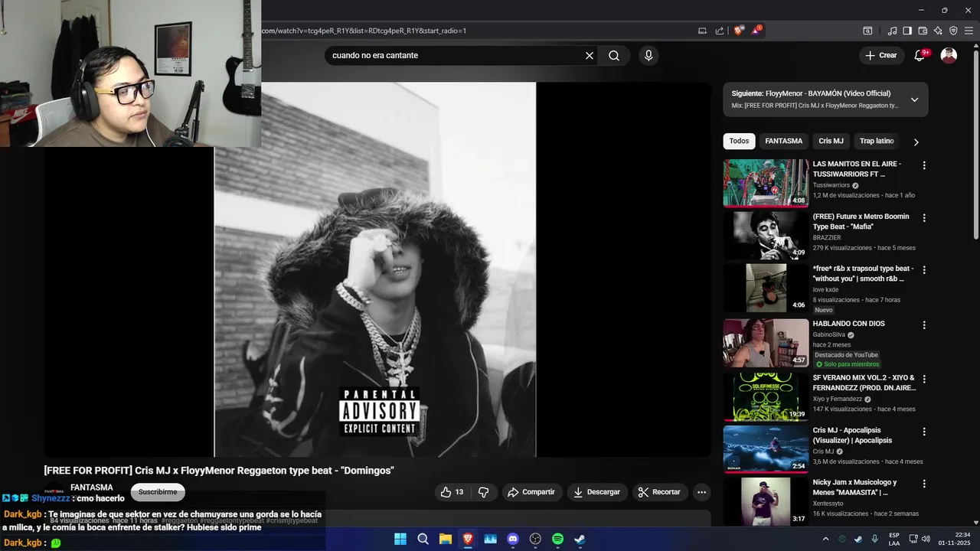
Task: Open File Explorer from taskbar
Action: 446,539
